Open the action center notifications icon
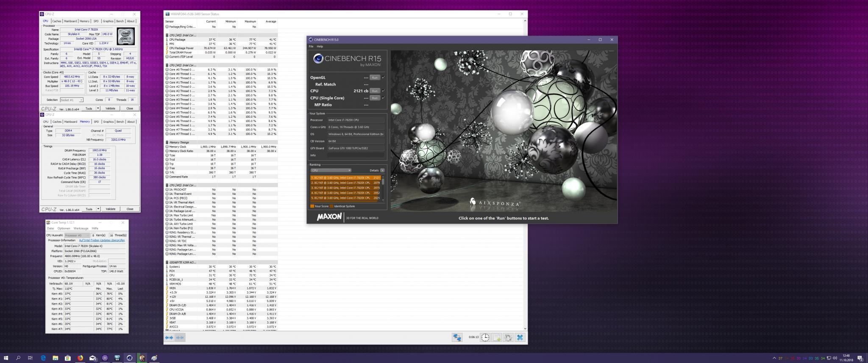This screenshot has width=868, height=363. pyautogui.click(x=860, y=358)
